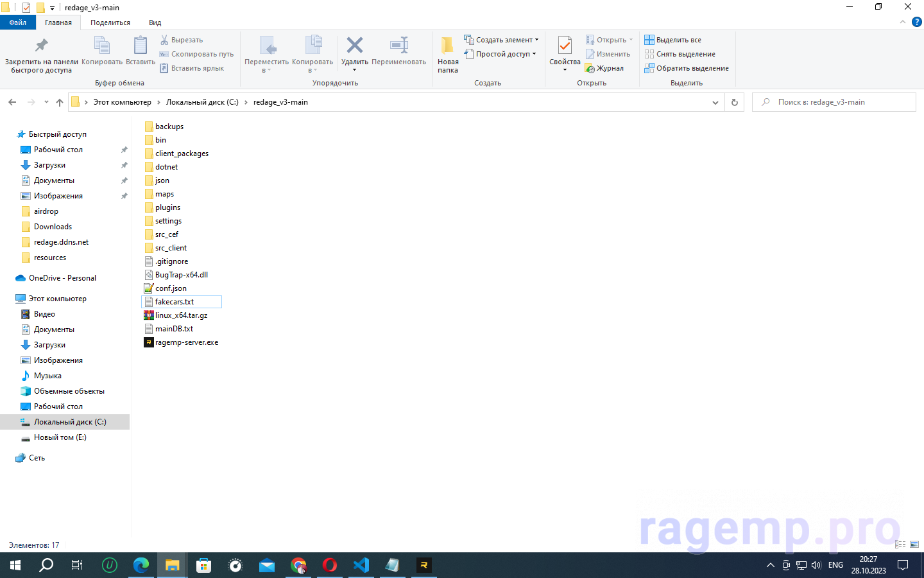The image size is (924, 578).
Task: Click the search box for redage_v3-main
Action: point(834,102)
